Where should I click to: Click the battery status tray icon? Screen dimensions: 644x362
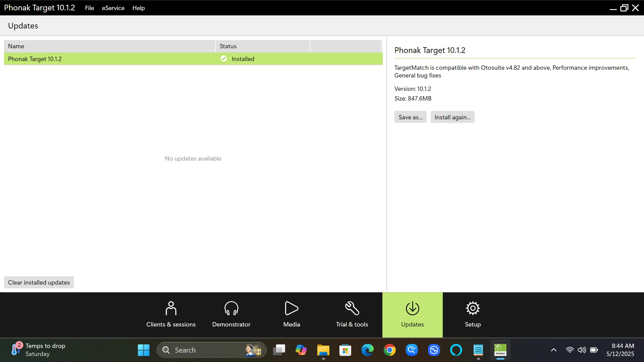click(x=594, y=350)
